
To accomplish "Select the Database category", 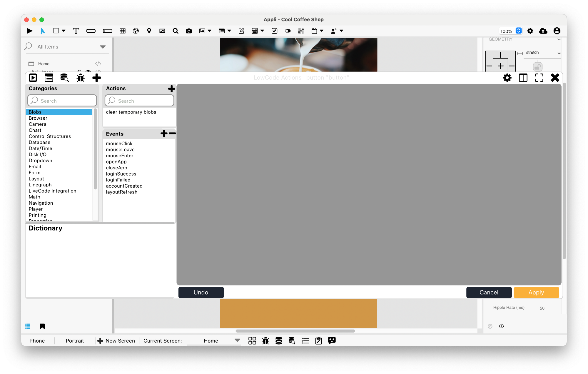I will coord(39,142).
